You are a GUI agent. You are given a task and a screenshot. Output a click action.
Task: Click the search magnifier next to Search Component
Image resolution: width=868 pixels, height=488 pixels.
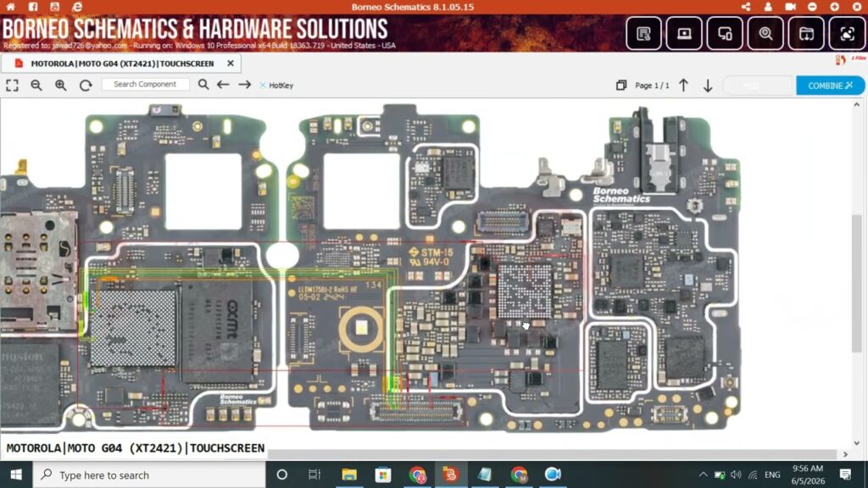click(x=203, y=85)
